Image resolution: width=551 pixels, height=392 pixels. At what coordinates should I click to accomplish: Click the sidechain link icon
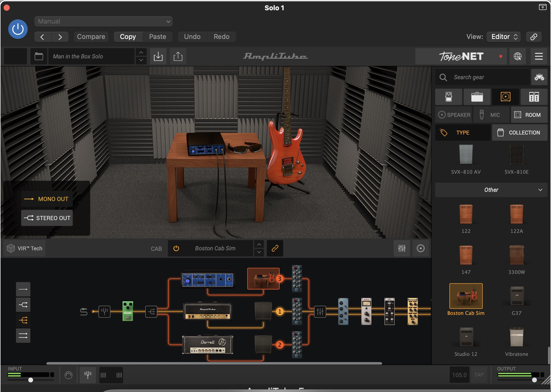[x=534, y=37]
